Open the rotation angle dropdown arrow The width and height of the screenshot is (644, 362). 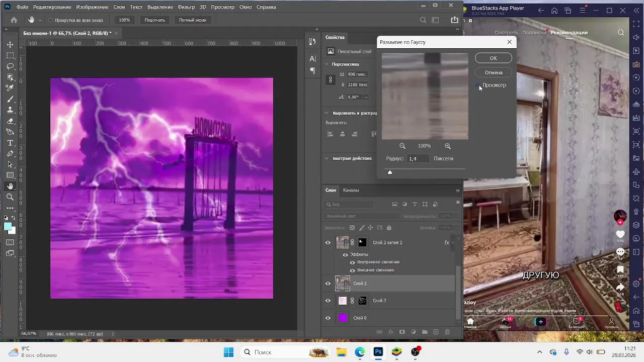(366, 97)
